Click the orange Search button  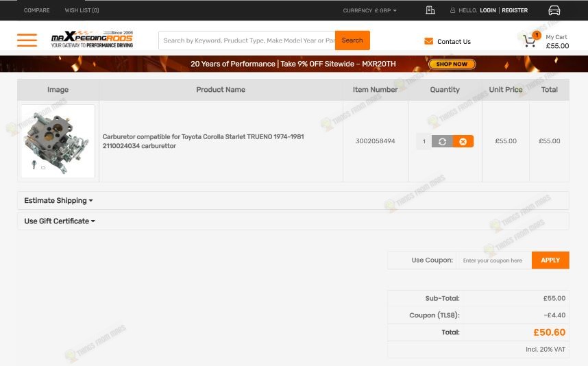pyautogui.click(x=352, y=40)
